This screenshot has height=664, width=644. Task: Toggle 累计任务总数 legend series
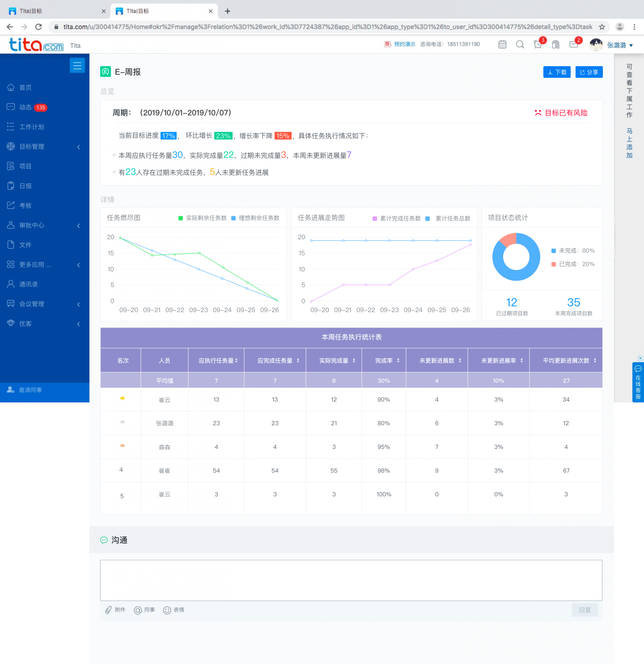448,218
